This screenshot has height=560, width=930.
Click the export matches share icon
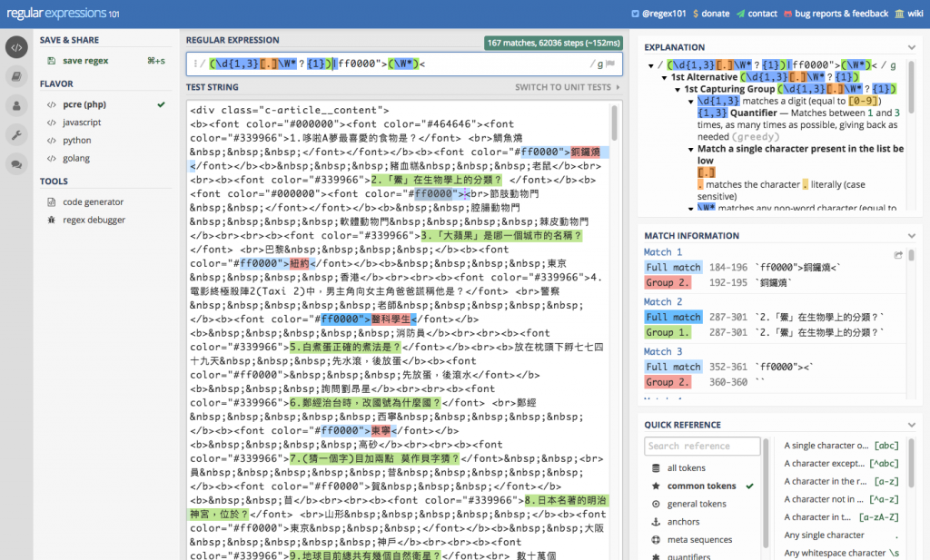(898, 255)
